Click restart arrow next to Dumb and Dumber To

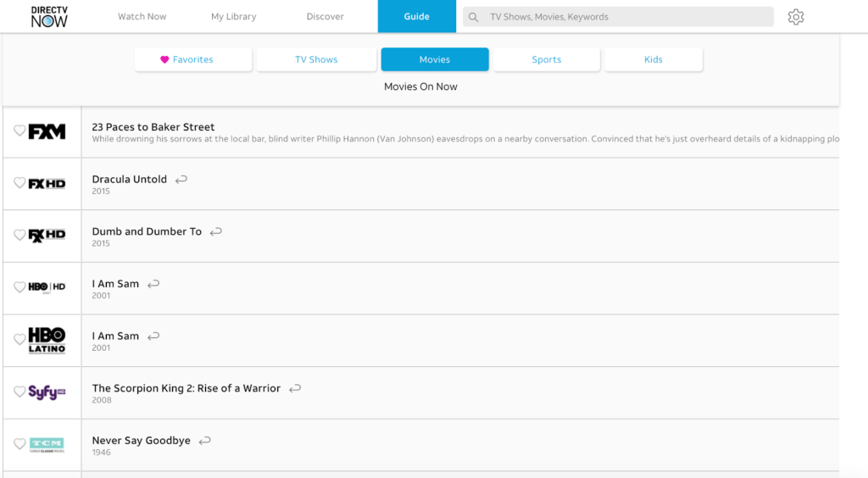tap(216, 231)
